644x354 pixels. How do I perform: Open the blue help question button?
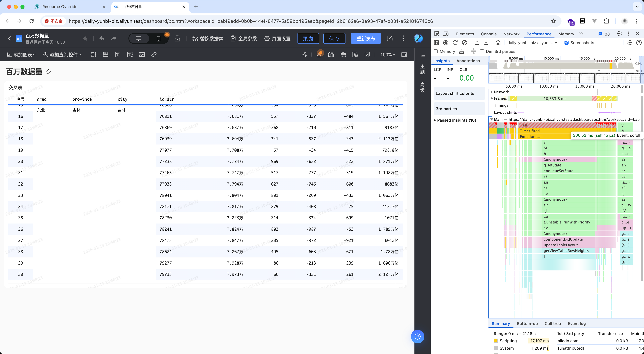tap(417, 337)
